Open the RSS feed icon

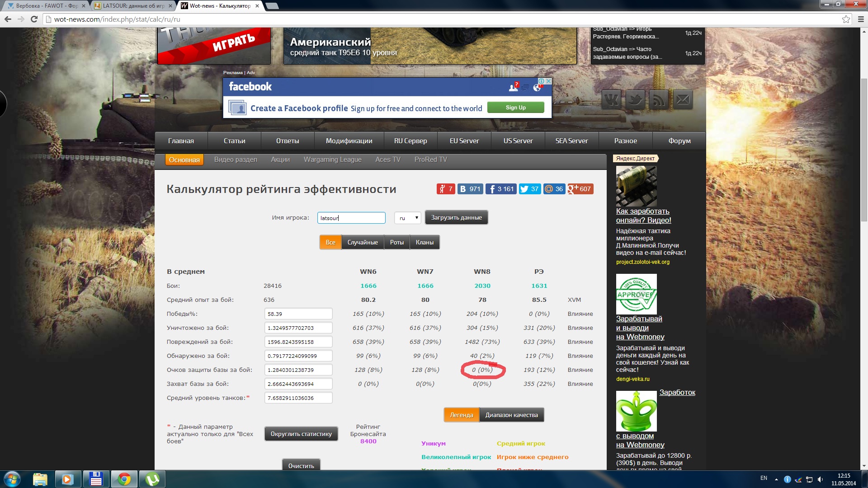[659, 99]
